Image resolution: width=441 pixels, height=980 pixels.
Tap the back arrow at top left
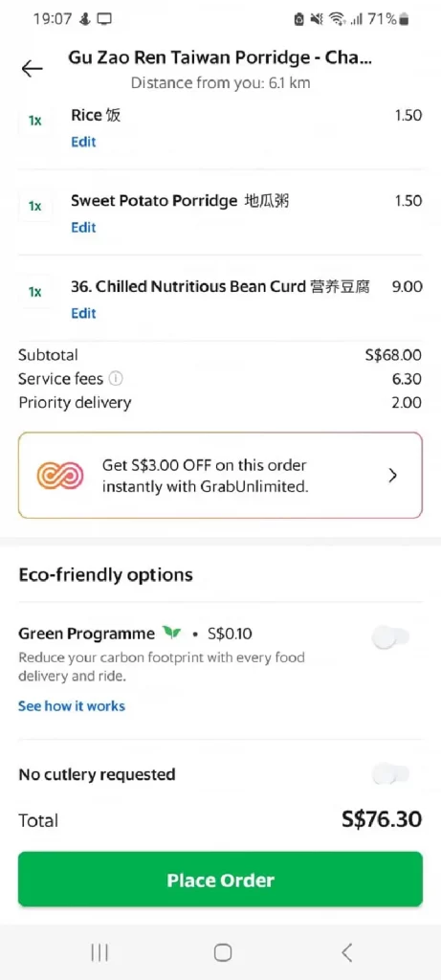click(x=32, y=68)
